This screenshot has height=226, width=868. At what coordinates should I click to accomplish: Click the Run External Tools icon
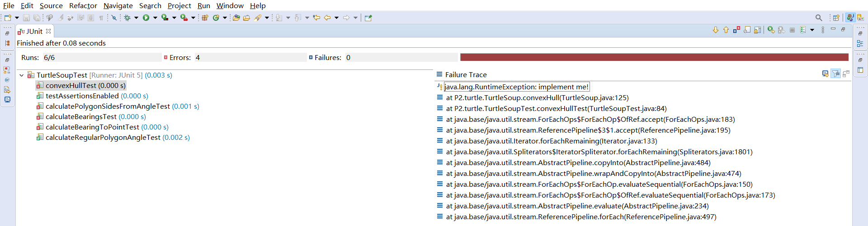coord(184,18)
